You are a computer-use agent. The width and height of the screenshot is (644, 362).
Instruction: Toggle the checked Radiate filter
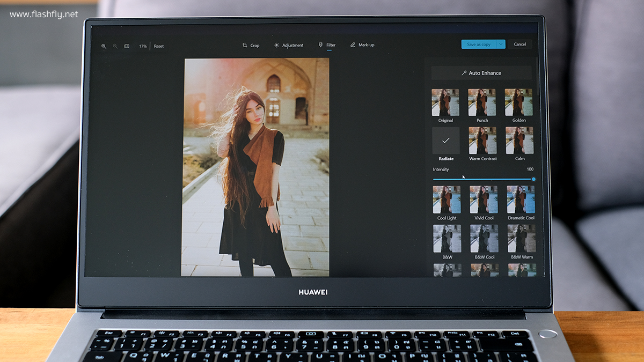point(446,141)
